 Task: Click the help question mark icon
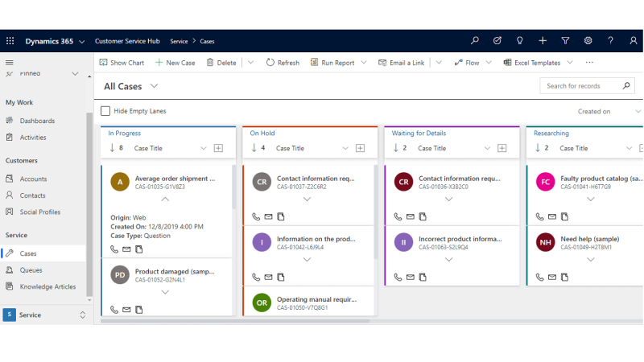tap(611, 41)
